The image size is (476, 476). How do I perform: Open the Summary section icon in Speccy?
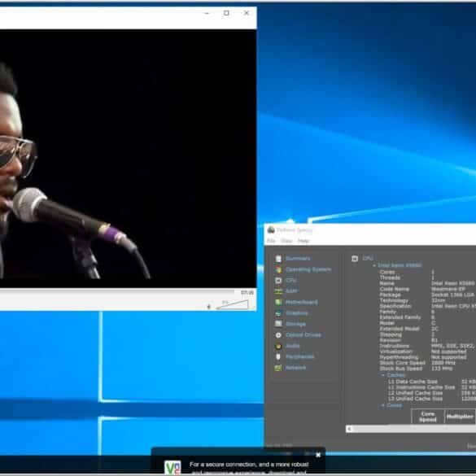pos(278,259)
